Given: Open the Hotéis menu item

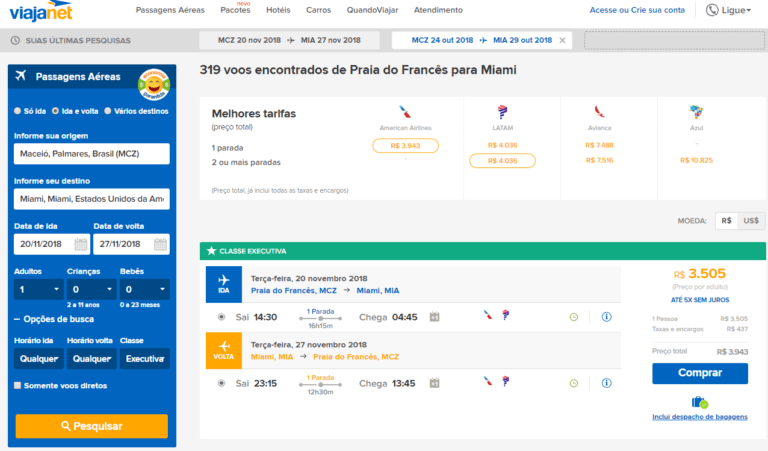Looking at the screenshot, I should click(x=279, y=10).
